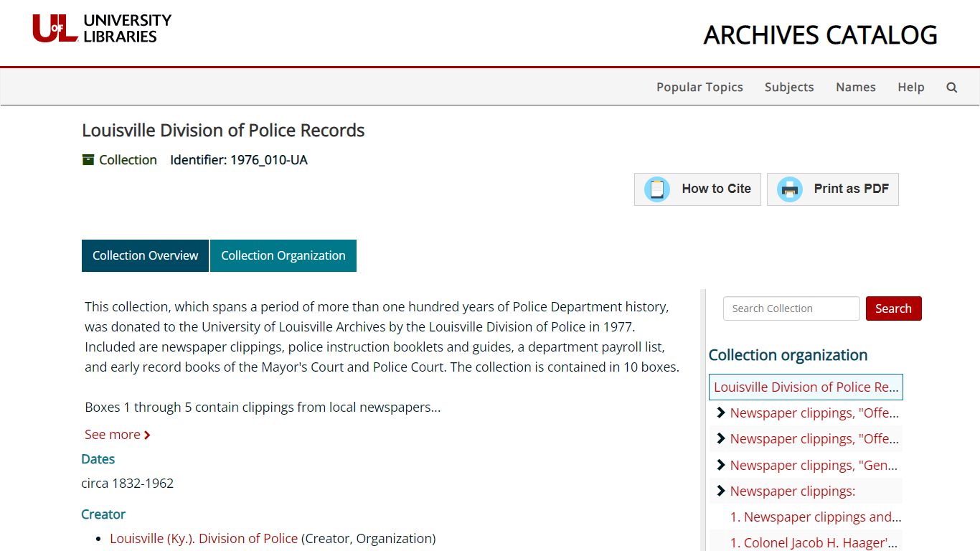Click the Dates heading

pos(98,459)
